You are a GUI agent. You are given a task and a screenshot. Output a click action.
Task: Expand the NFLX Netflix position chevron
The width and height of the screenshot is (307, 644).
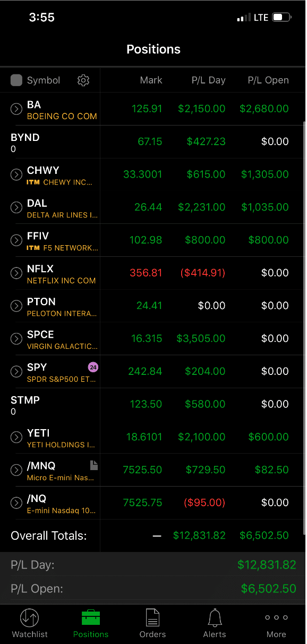16,273
